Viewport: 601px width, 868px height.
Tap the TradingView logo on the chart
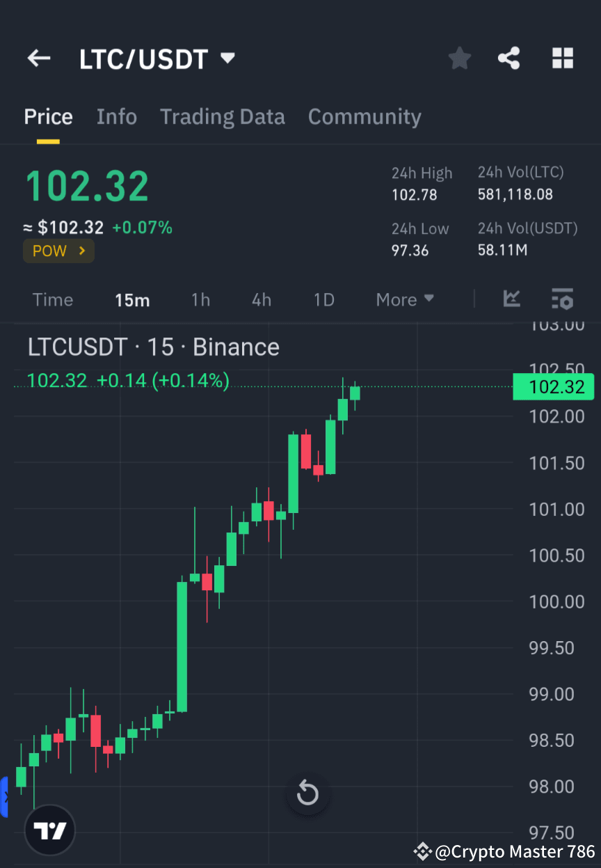[x=49, y=830]
